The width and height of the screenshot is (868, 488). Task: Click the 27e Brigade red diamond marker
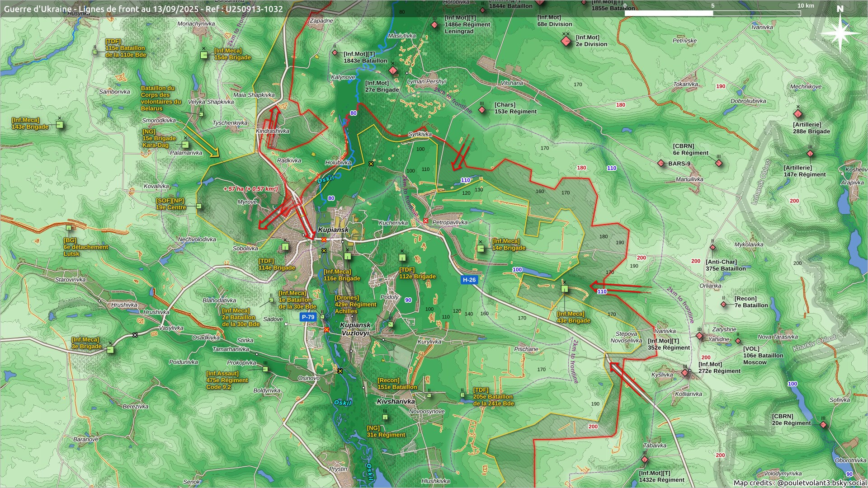tap(393, 71)
